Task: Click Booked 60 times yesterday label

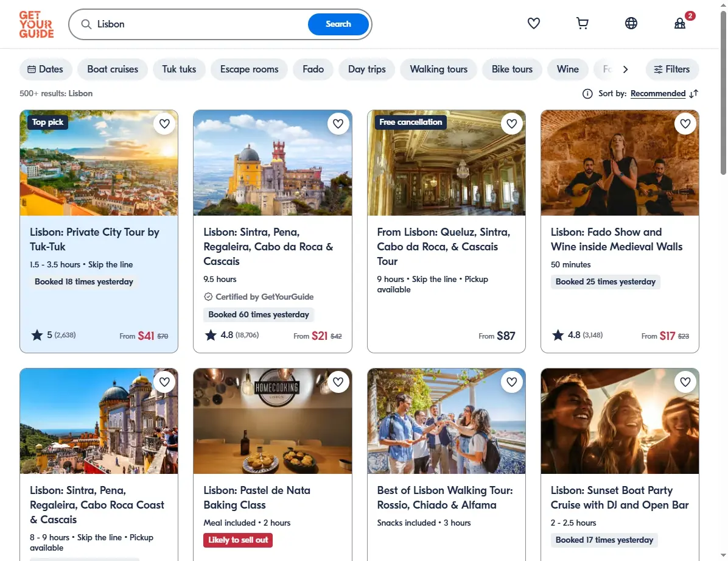Action: point(259,315)
